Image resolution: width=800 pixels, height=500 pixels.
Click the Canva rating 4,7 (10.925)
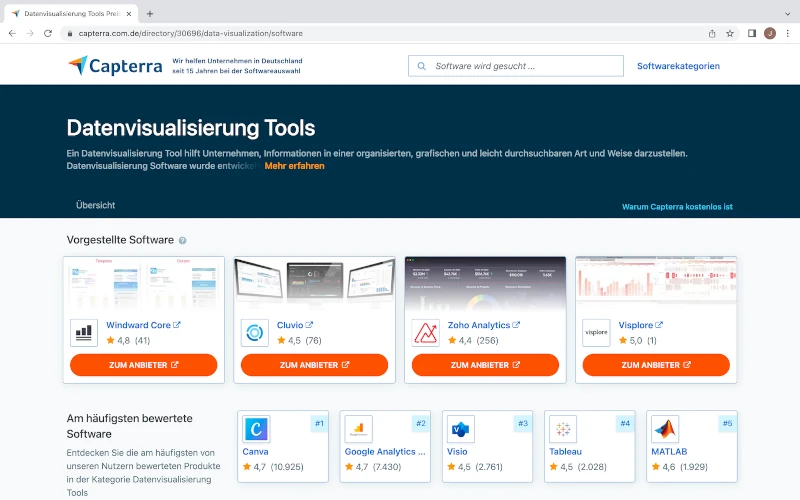click(x=273, y=467)
